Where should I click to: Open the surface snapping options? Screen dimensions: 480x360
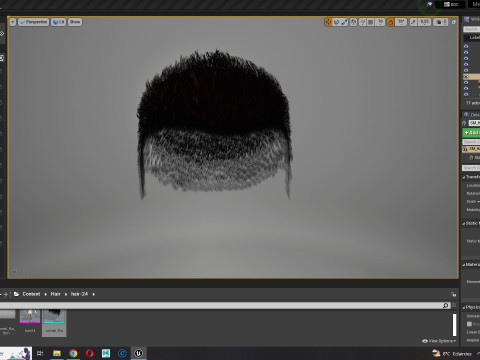click(362, 22)
